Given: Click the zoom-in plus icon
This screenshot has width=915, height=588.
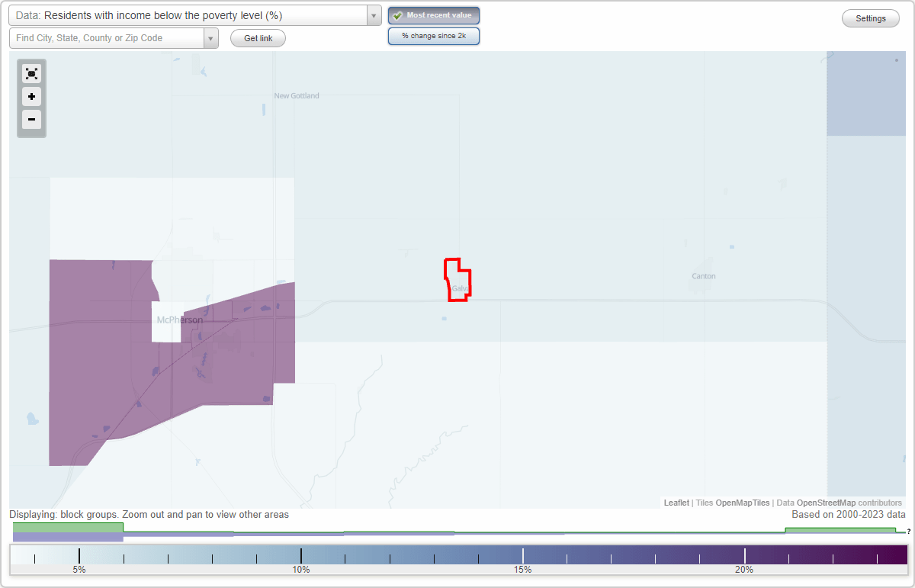Looking at the screenshot, I should click(x=31, y=97).
